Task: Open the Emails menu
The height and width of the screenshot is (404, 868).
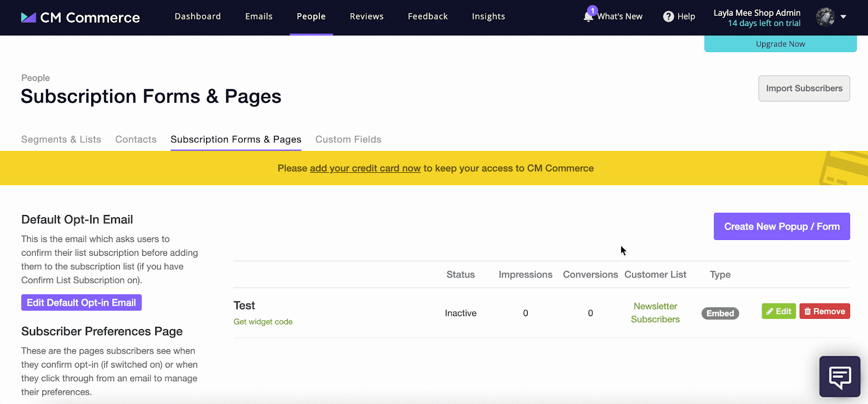Action: coord(259,16)
